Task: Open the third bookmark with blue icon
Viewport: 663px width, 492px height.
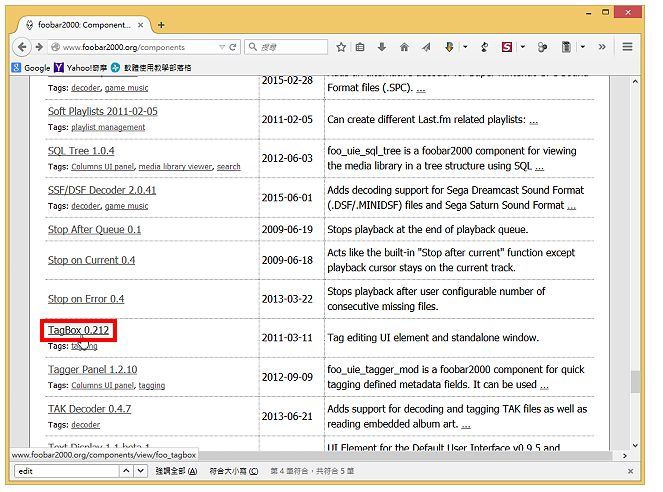Action: coord(151,68)
